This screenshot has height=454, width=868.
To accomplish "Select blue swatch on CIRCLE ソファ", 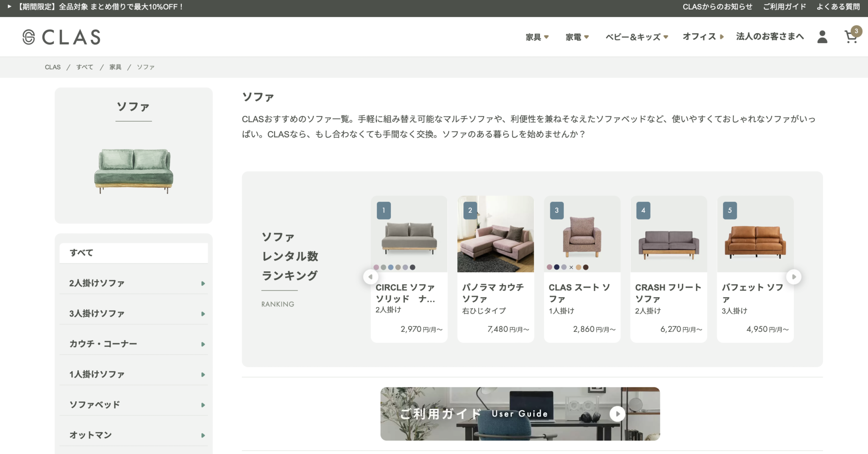I will 391,267.
